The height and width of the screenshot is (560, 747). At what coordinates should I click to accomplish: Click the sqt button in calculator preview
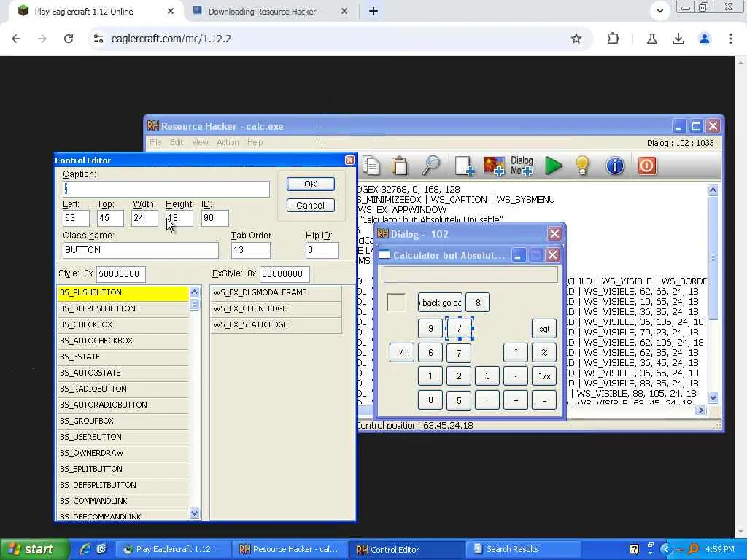click(544, 329)
